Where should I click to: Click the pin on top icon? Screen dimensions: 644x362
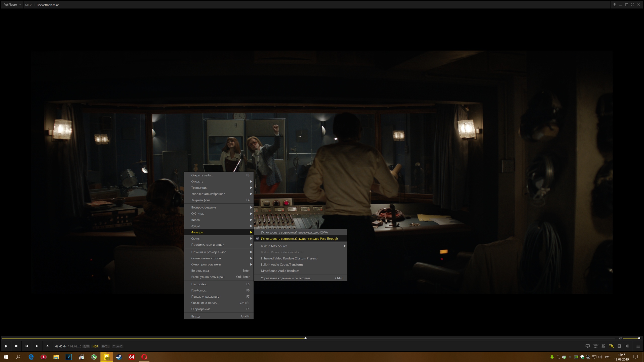[615, 5]
